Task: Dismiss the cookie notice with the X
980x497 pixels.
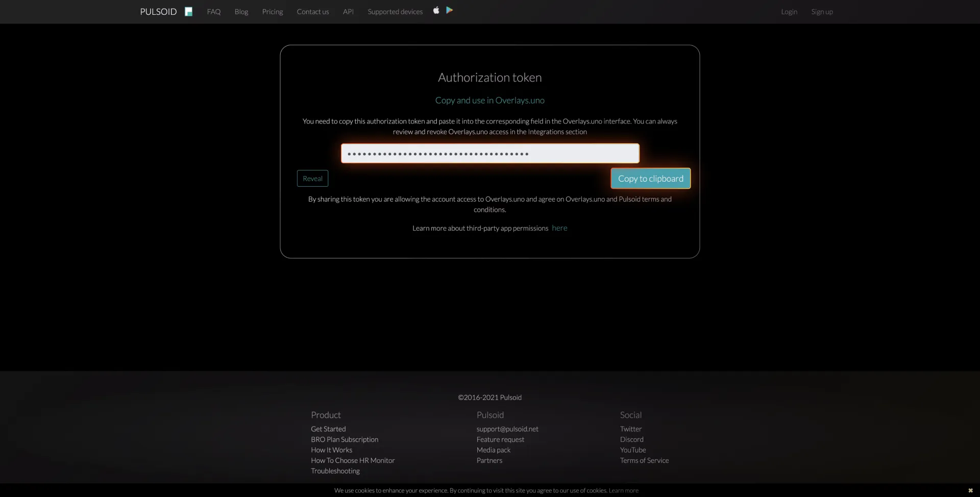Action: coord(970,490)
